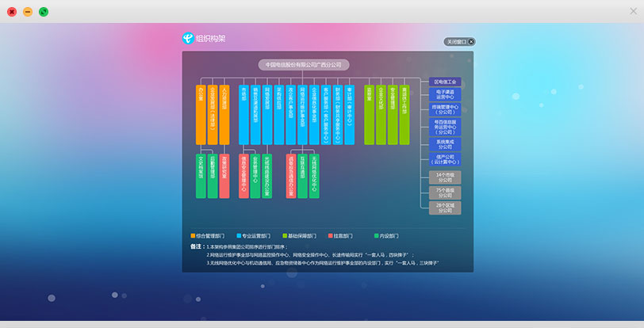The width and height of the screenshot is (644, 328).
Task: Select the green 监察室 box
Action: pos(370,115)
